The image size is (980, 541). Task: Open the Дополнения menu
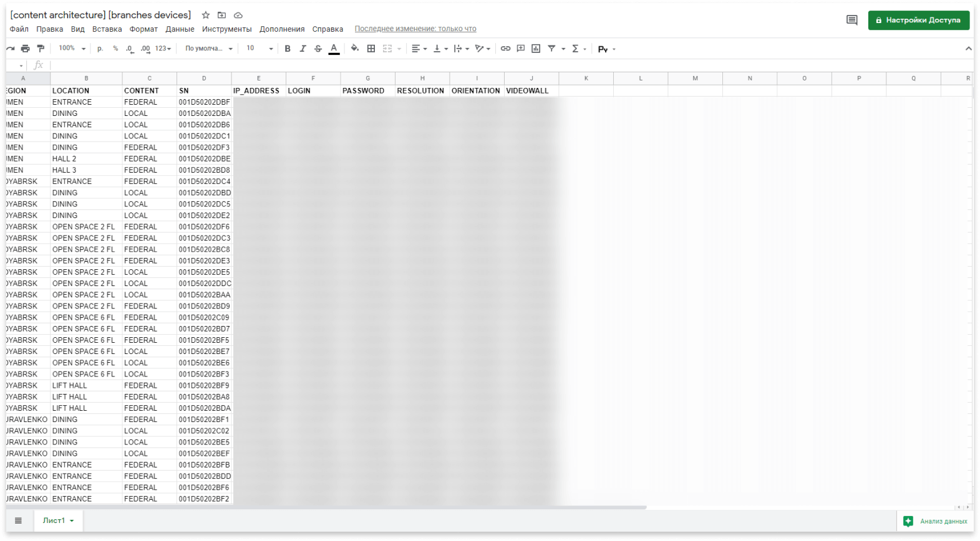pos(282,29)
